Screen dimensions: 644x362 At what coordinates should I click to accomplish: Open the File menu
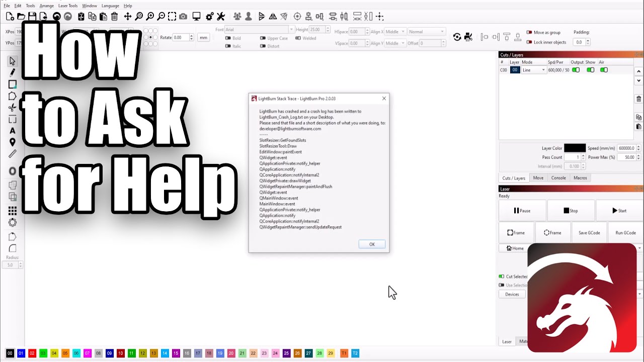click(x=7, y=6)
